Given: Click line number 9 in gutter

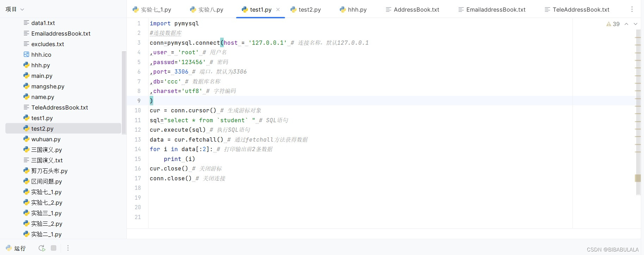Looking at the screenshot, I should pyautogui.click(x=139, y=101).
